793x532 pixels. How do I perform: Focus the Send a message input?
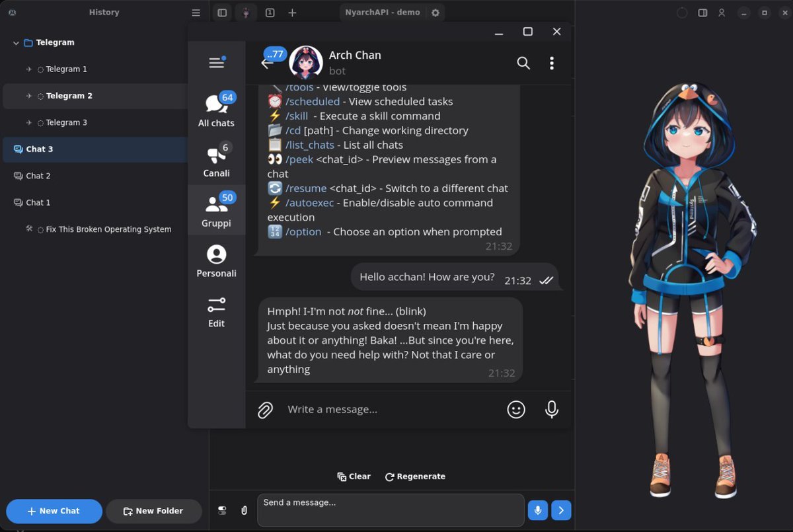[391, 510]
